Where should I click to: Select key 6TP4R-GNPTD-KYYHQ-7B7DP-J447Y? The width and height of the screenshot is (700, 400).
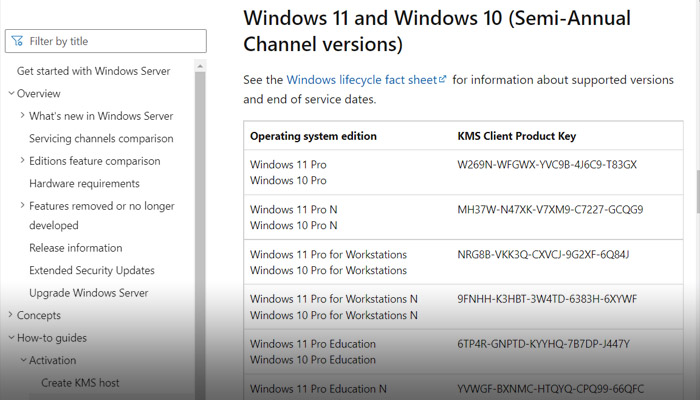(543, 344)
